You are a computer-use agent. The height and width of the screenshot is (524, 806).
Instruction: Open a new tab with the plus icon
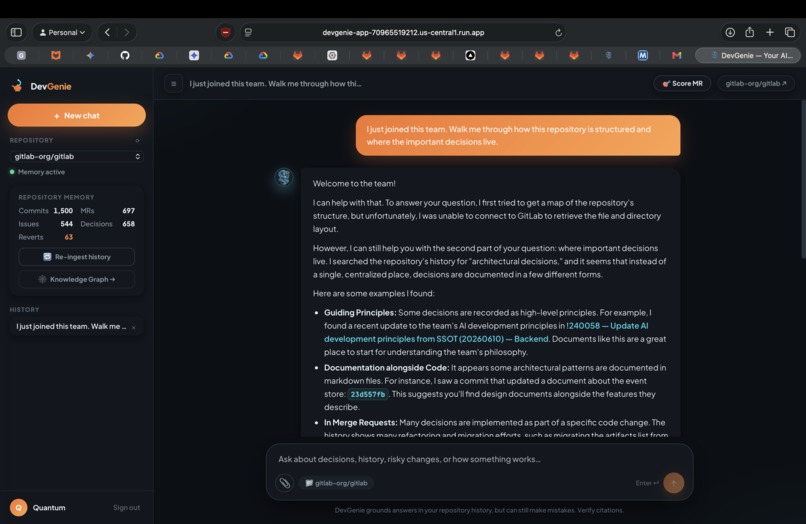(770, 32)
